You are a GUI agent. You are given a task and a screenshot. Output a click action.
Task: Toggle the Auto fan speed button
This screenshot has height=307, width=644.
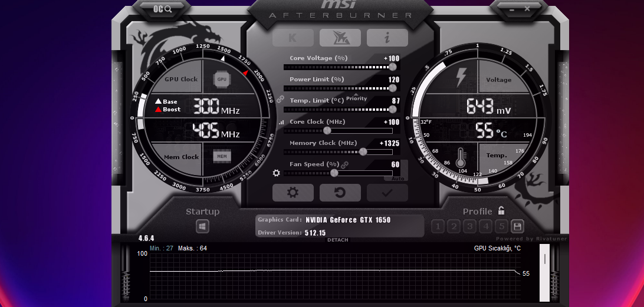pyautogui.click(x=397, y=179)
